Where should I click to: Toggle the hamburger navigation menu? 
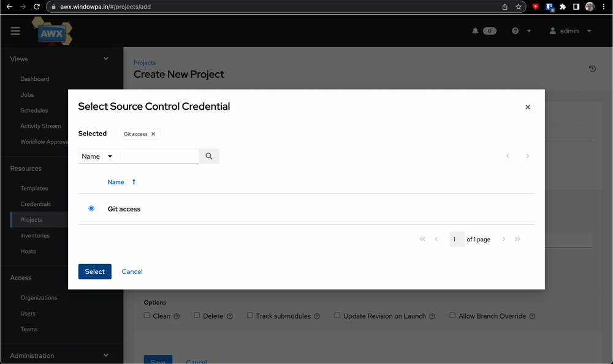click(15, 31)
